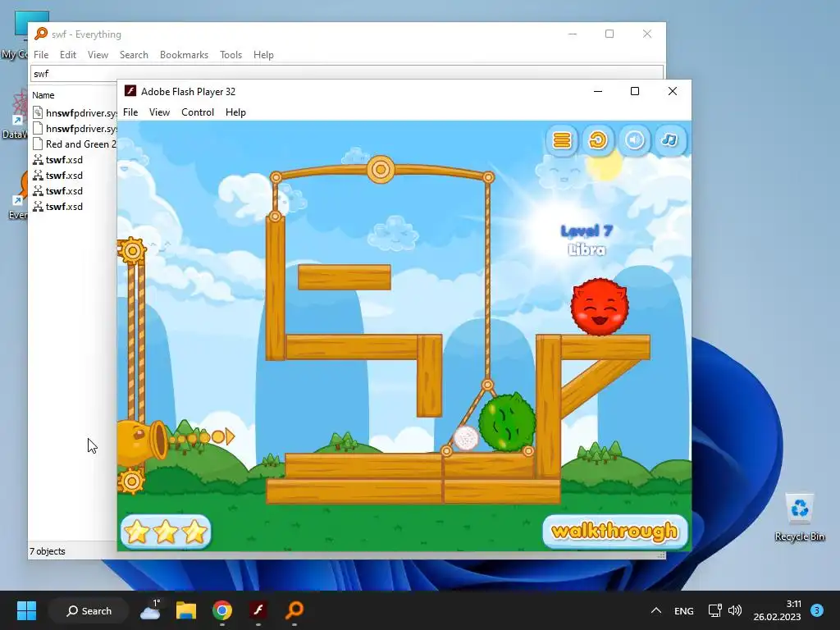Open notification center badge
The width and height of the screenshot is (840, 630).
[x=817, y=610]
